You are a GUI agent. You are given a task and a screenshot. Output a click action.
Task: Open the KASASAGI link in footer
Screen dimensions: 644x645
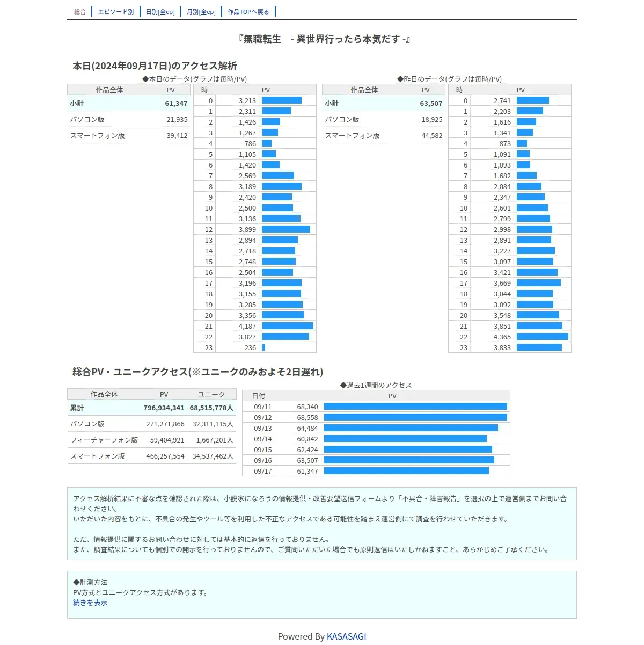coord(347,636)
